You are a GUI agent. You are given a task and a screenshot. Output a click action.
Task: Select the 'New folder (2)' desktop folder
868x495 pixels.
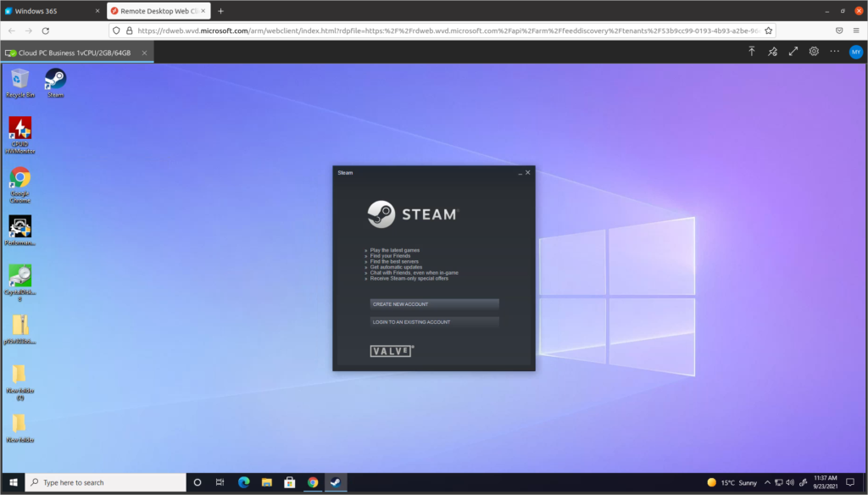pyautogui.click(x=20, y=382)
